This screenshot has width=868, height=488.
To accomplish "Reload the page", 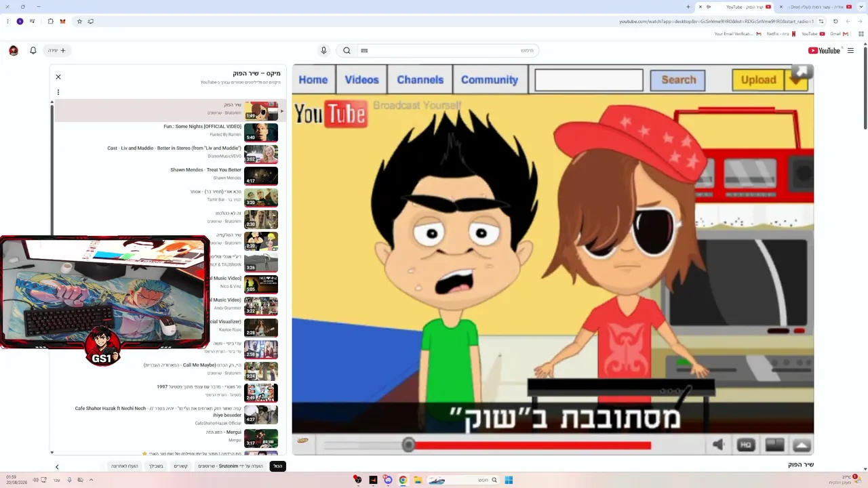I will coord(835,21).
